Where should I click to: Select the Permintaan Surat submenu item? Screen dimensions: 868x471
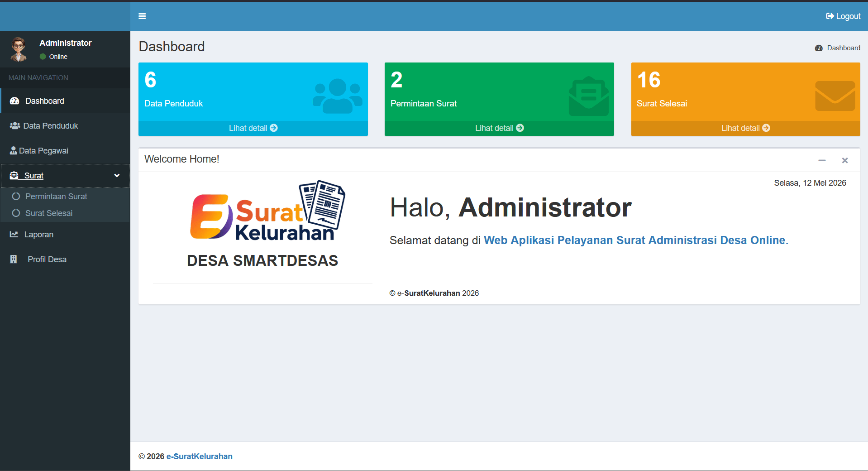(x=56, y=197)
